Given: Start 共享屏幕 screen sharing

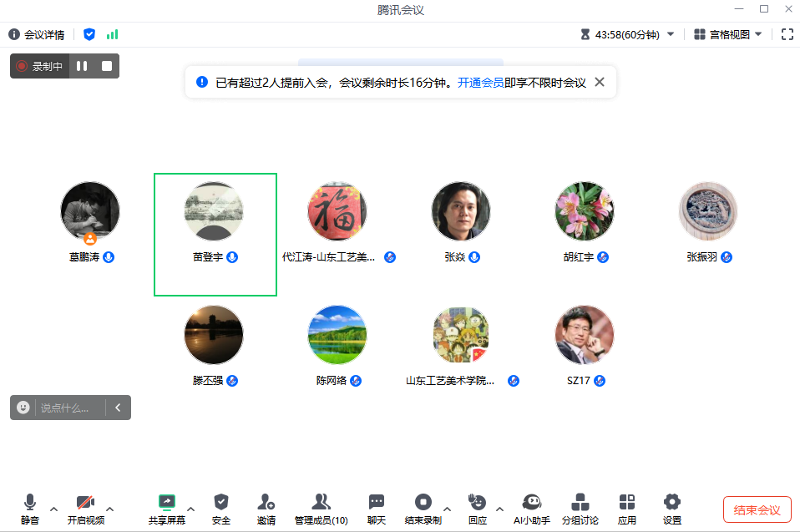Looking at the screenshot, I should (167, 509).
